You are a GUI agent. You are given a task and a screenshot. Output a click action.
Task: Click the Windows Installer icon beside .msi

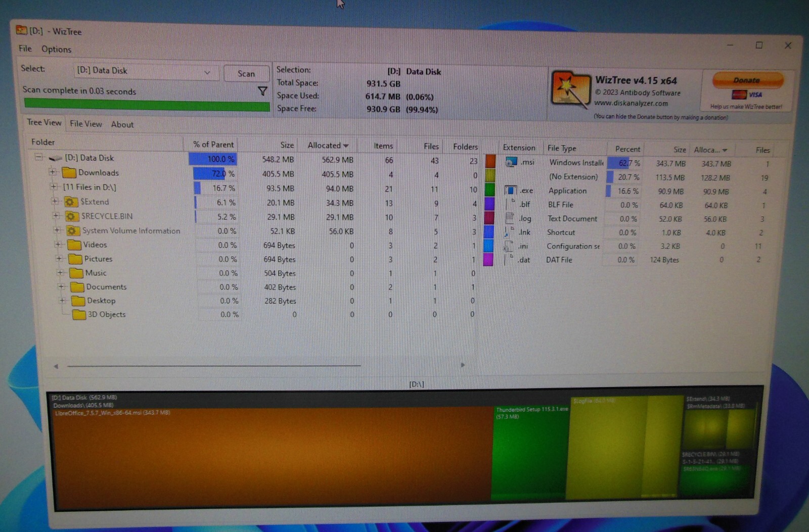(x=510, y=163)
